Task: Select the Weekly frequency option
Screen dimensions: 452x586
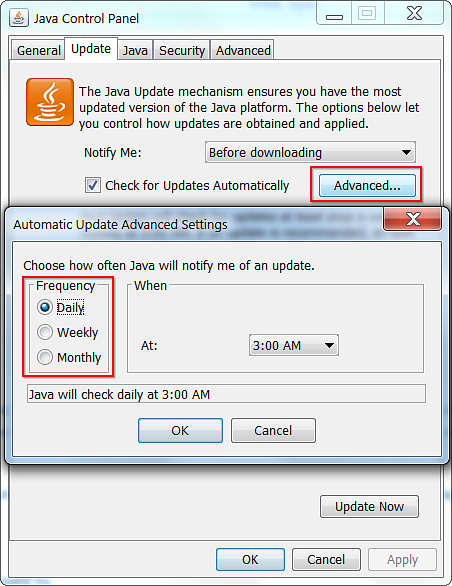Action: click(x=45, y=332)
